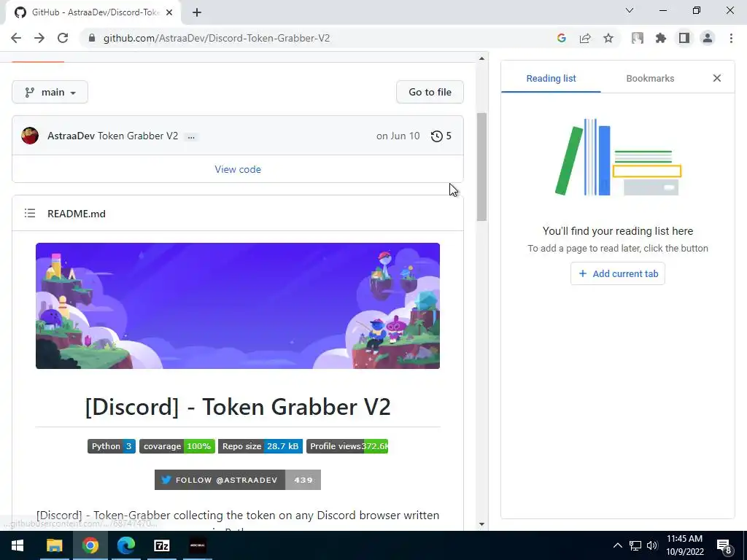Open a new tab with plus button
Viewport: 747px width, 560px height.
pyautogui.click(x=197, y=12)
